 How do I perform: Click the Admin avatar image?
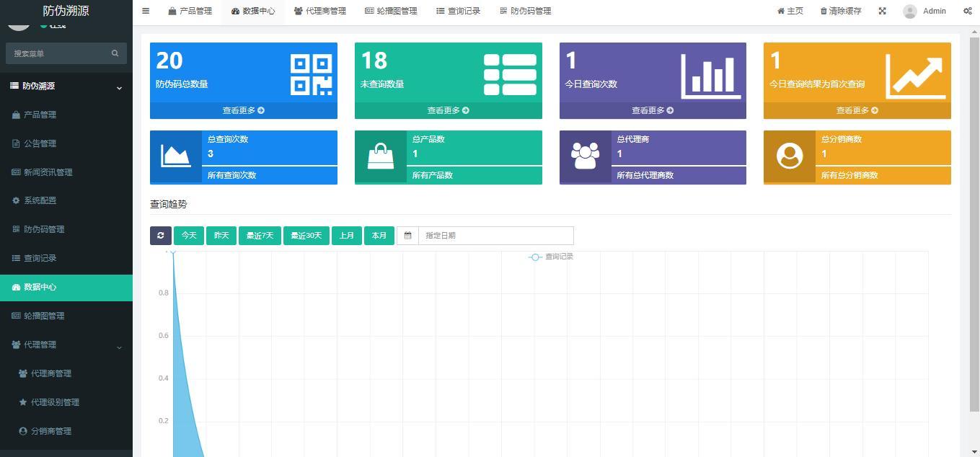(x=910, y=11)
